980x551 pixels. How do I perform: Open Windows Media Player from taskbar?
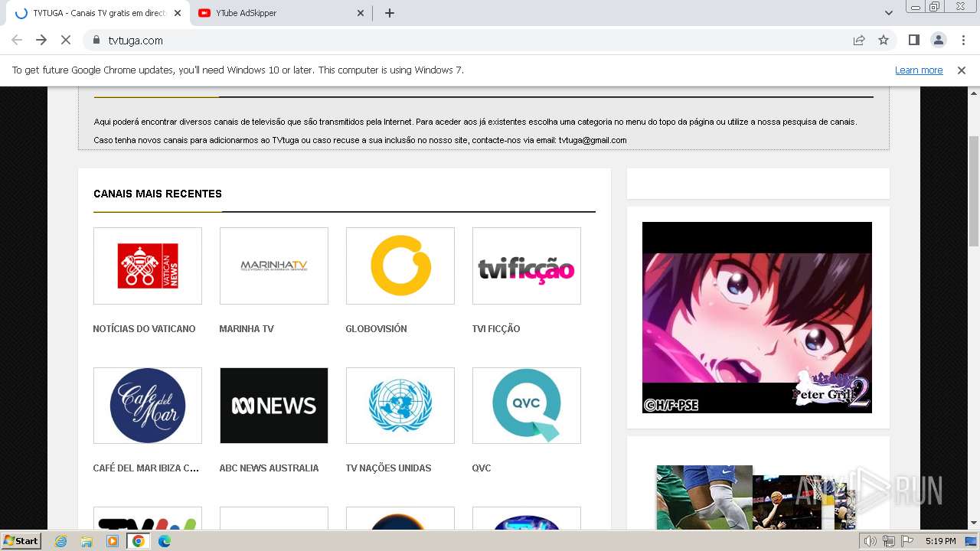[x=113, y=540]
